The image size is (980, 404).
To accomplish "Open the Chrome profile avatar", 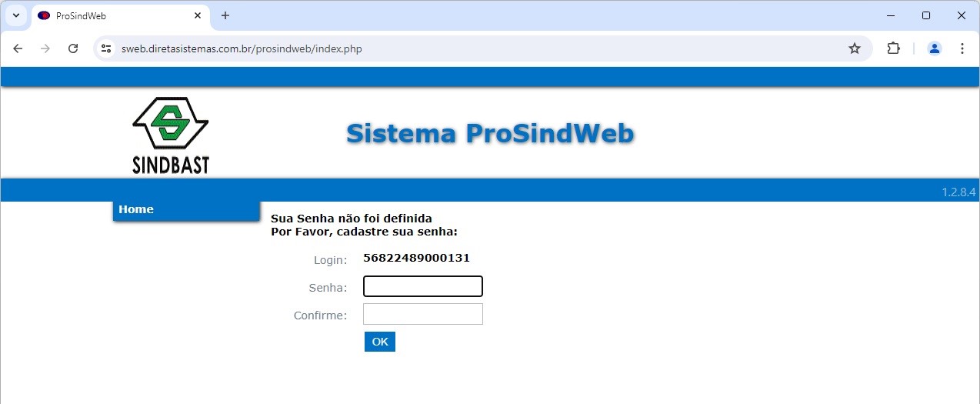I will click(x=935, y=48).
